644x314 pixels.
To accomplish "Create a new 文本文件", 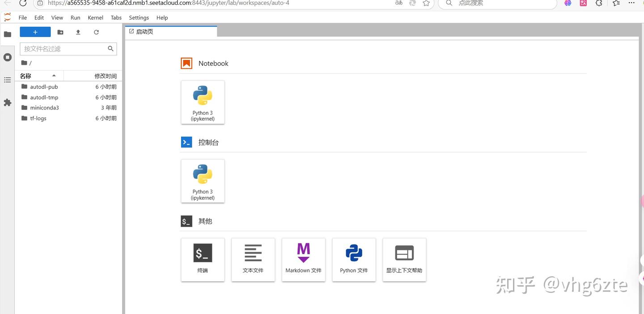I will coord(253,260).
